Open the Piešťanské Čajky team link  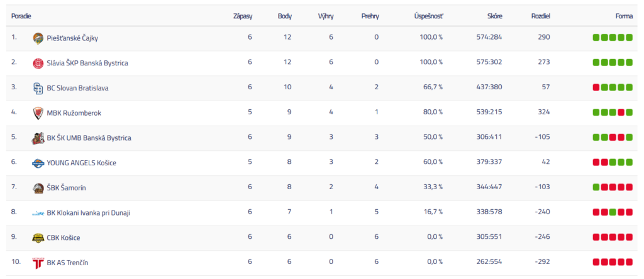(72, 38)
